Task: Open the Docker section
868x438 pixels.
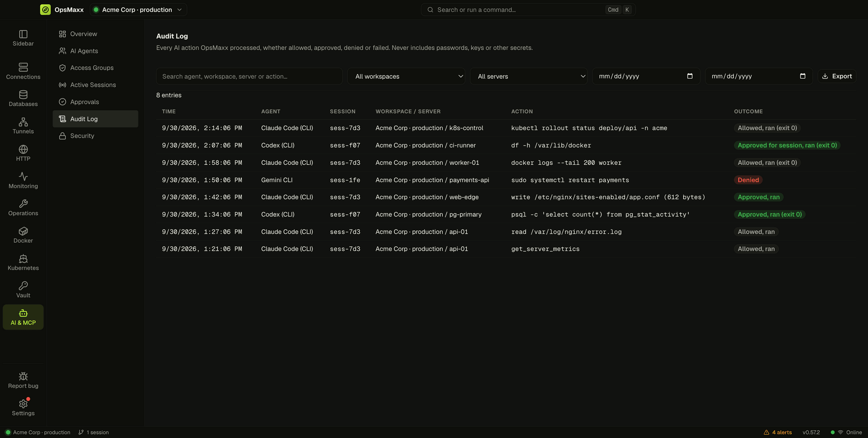Action: click(23, 235)
